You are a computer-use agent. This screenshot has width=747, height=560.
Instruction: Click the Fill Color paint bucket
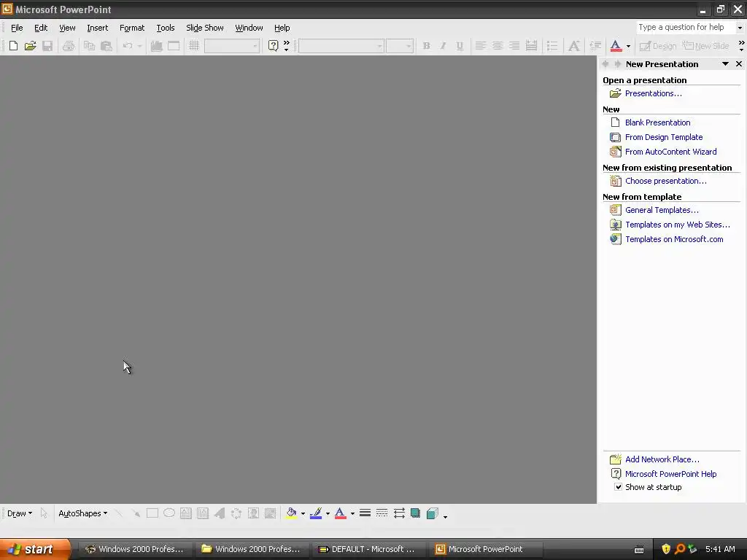click(291, 513)
